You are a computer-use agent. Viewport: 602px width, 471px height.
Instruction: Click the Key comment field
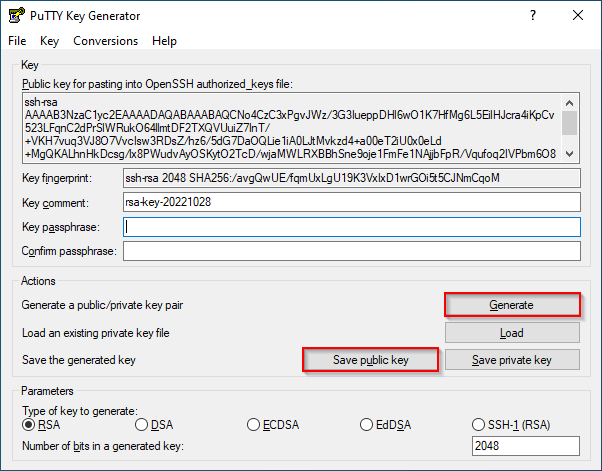(x=351, y=202)
